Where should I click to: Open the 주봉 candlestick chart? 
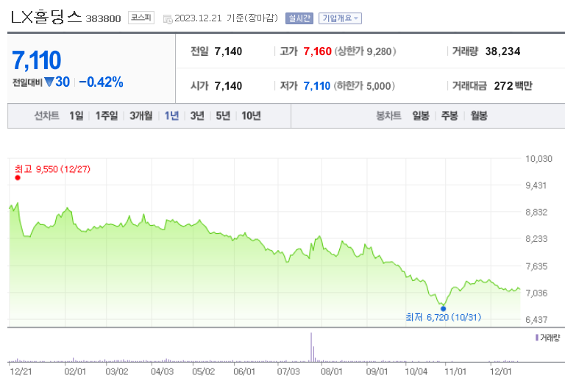tap(449, 115)
